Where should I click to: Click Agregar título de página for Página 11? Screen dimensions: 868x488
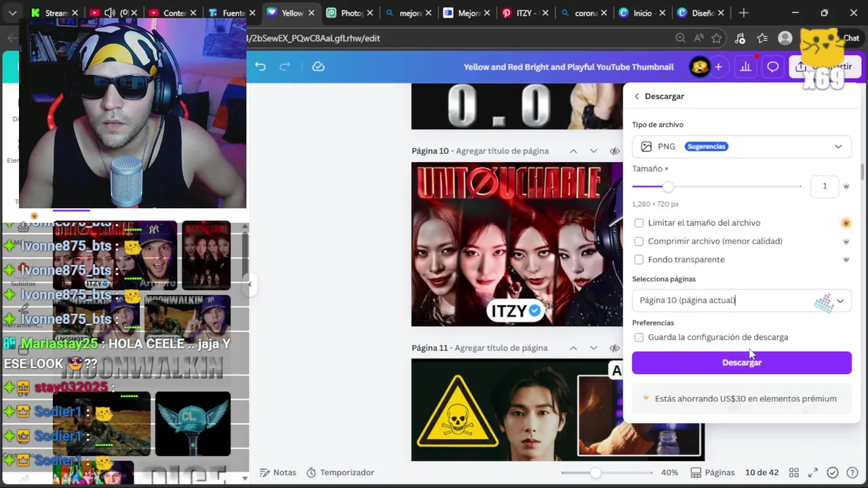(501, 348)
